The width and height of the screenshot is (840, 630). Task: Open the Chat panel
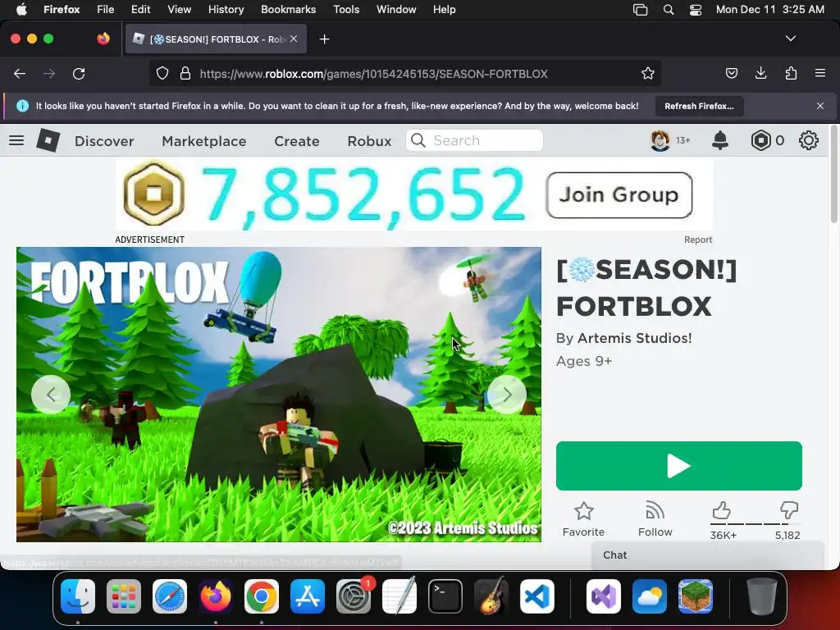click(707, 555)
